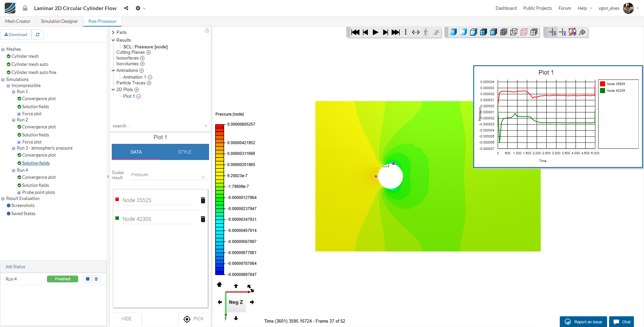Click the pick element tool marked with E
Screen dimensions: 644x327
coord(562,32)
